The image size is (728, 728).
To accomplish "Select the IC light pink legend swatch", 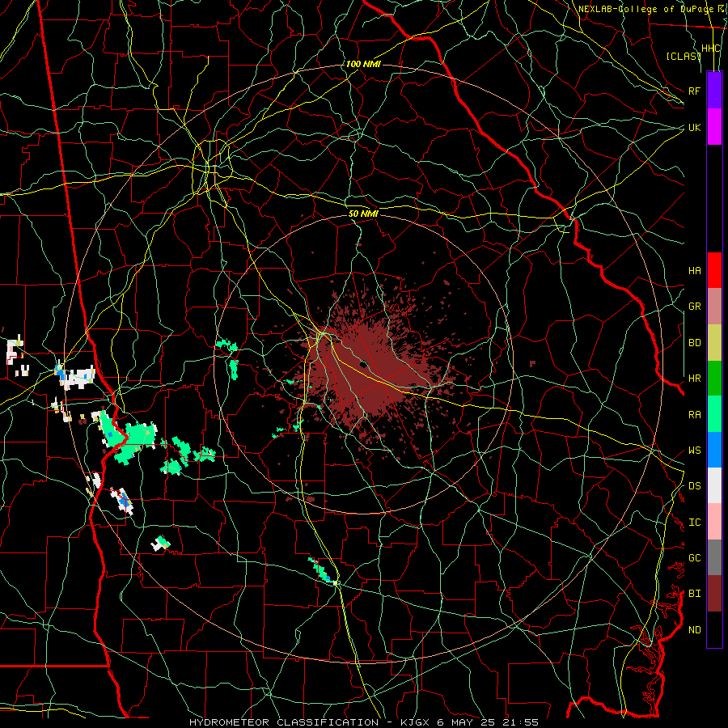I will [714, 522].
